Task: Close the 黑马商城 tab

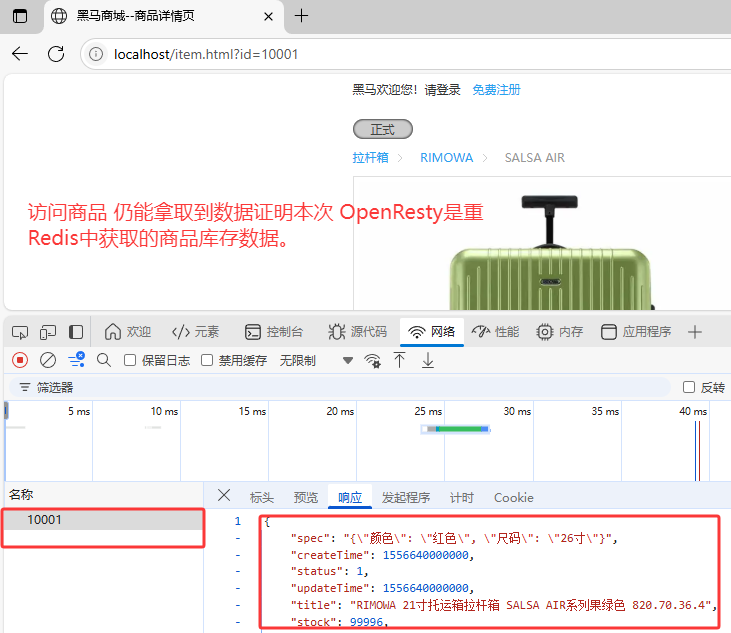Action: [268, 17]
